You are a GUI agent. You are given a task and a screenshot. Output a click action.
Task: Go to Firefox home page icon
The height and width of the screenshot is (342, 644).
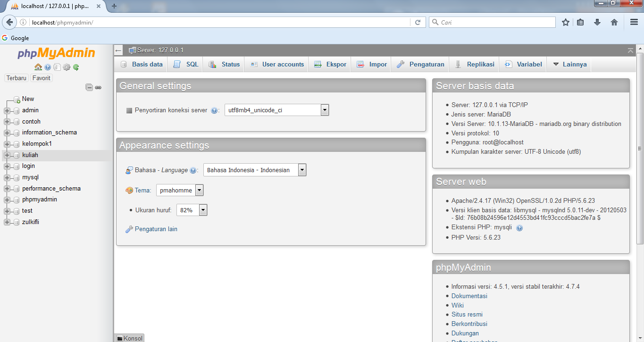point(614,22)
